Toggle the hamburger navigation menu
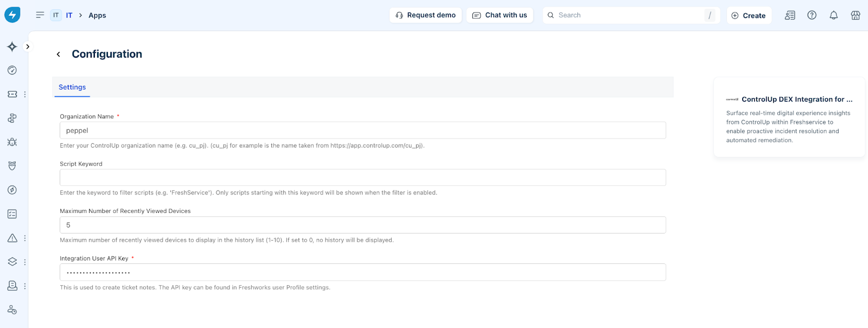 tap(40, 15)
